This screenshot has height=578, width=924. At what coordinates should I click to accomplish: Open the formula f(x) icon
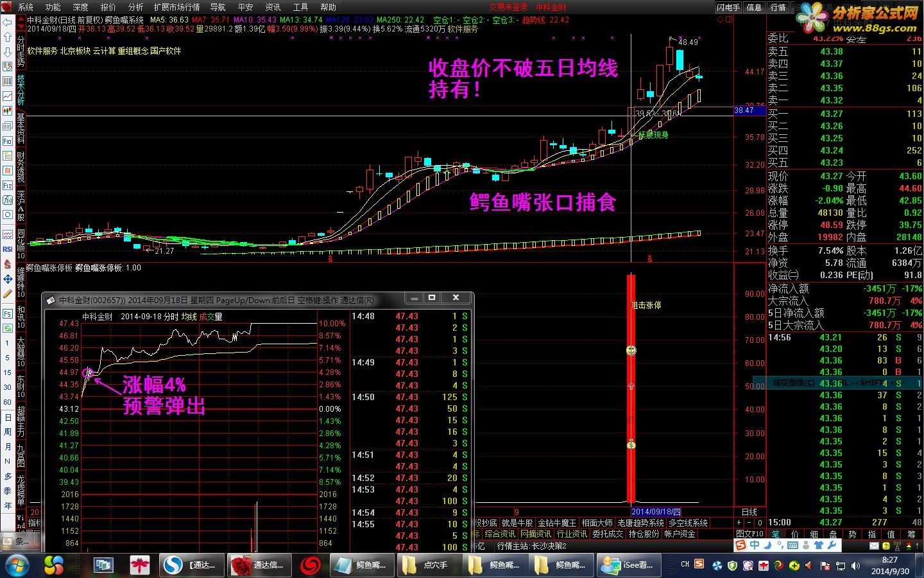tap(8, 200)
